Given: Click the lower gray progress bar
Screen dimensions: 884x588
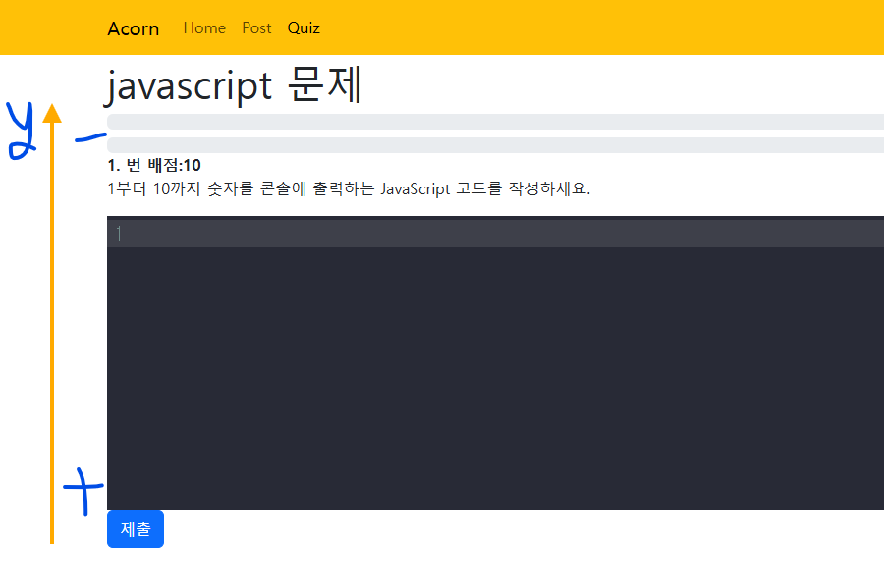Looking at the screenshot, I should [x=496, y=145].
